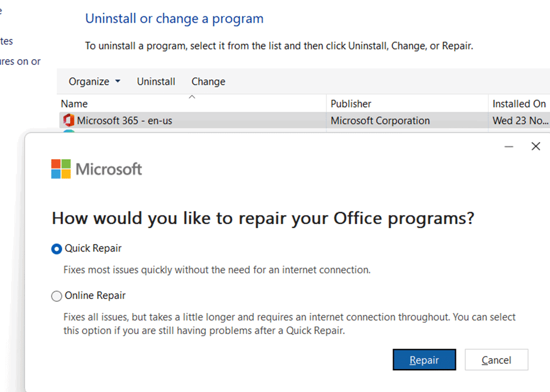This screenshot has height=392, width=550.
Task: Click the Microsoft Corporation publisher cell
Action: pos(380,121)
